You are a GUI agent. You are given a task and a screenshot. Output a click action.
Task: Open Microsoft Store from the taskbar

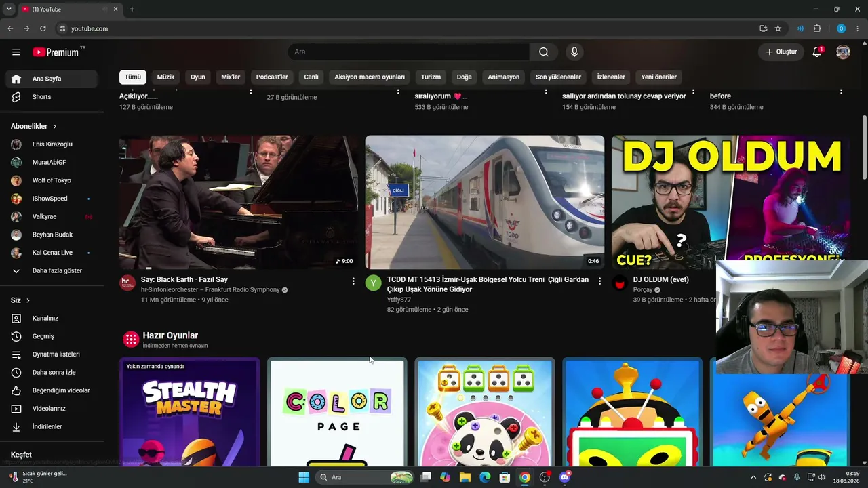point(505,477)
